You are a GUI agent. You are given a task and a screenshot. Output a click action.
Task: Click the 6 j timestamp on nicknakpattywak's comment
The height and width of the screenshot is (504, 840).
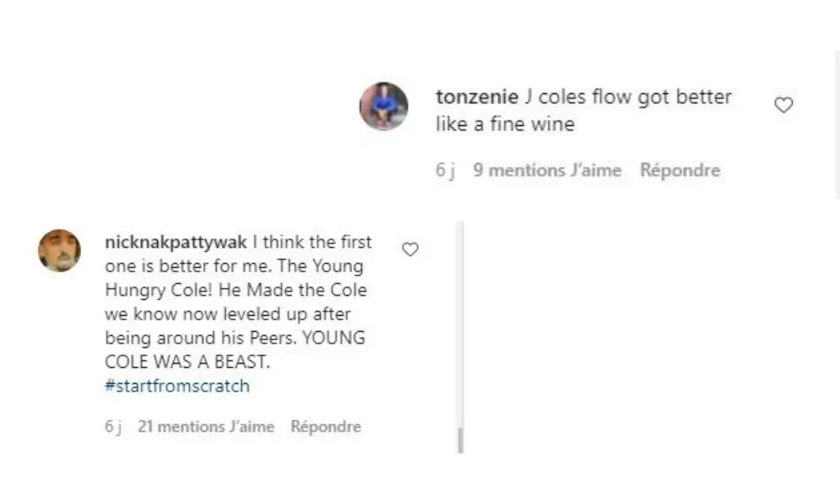coord(113,427)
